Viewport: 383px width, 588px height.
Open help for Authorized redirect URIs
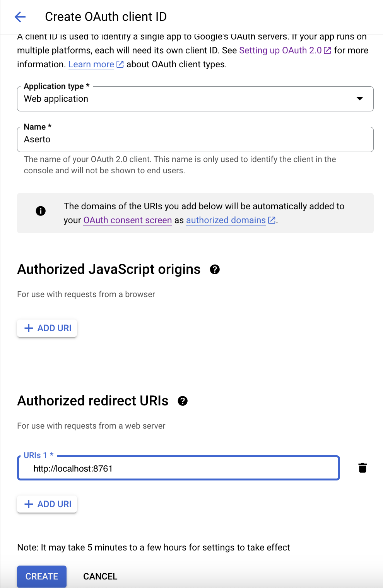point(183,401)
